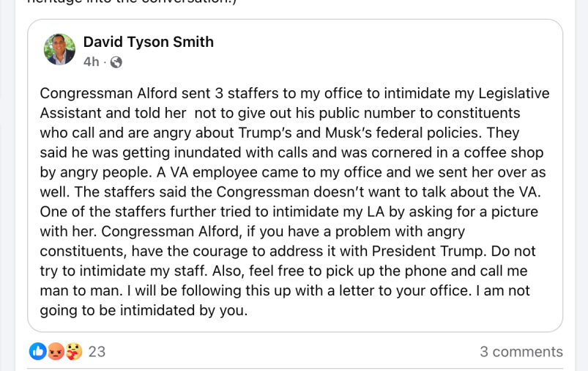
Task: Open the David Tyson Smith name link
Action: pos(148,42)
